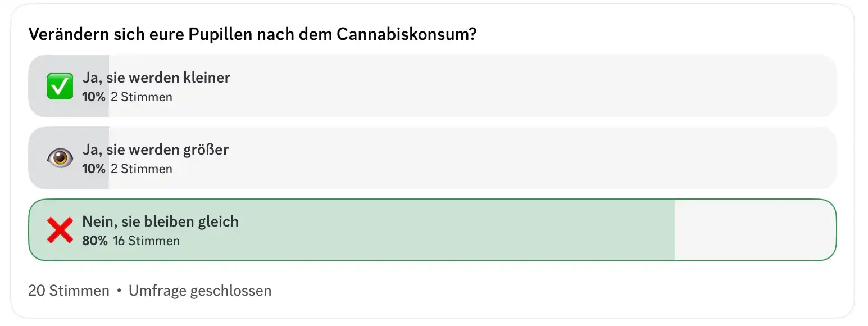Open the "20 Stimmen" total vote count
868x326 pixels.
coord(69,291)
